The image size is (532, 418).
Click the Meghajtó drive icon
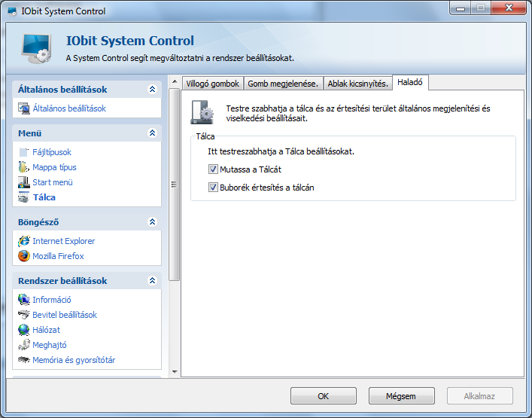pos(24,345)
